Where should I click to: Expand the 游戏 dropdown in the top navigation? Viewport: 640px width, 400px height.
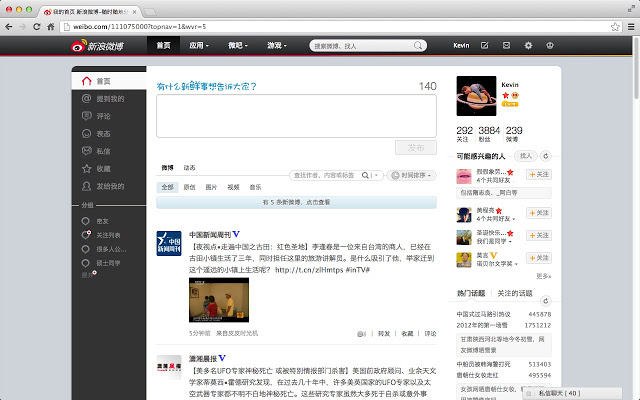point(277,45)
